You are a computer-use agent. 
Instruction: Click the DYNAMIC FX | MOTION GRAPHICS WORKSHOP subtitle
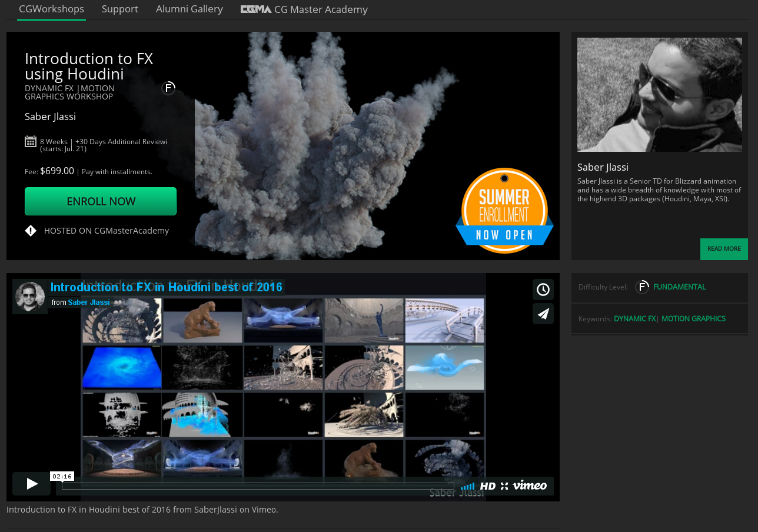[69, 92]
